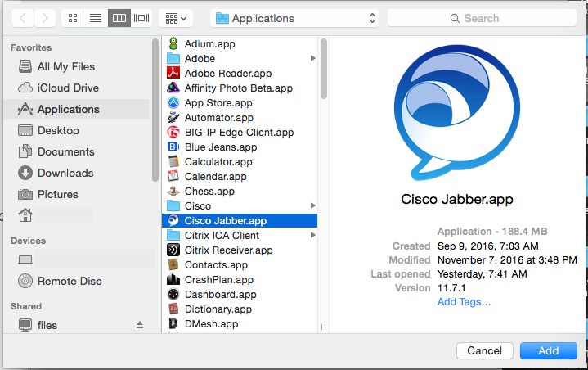Select the 'Contacts.app' file name
Viewport: 588px width, 370px height.
[216, 265]
